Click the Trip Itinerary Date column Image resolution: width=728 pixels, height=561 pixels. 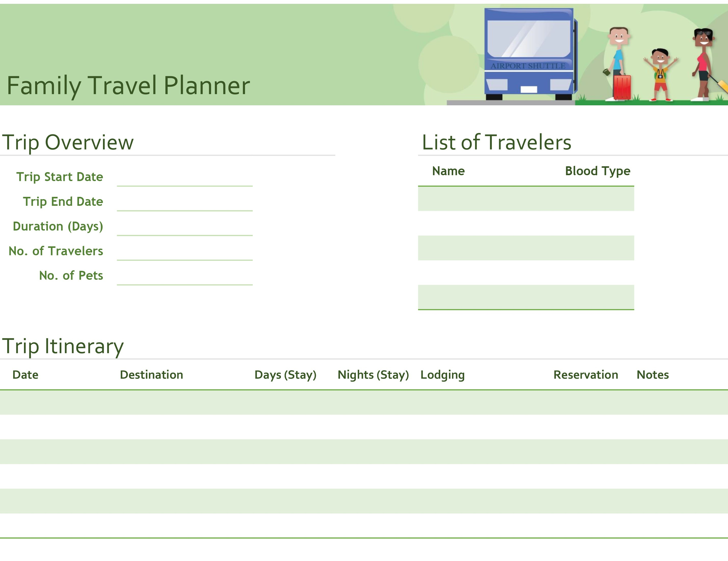click(x=26, y=375)
